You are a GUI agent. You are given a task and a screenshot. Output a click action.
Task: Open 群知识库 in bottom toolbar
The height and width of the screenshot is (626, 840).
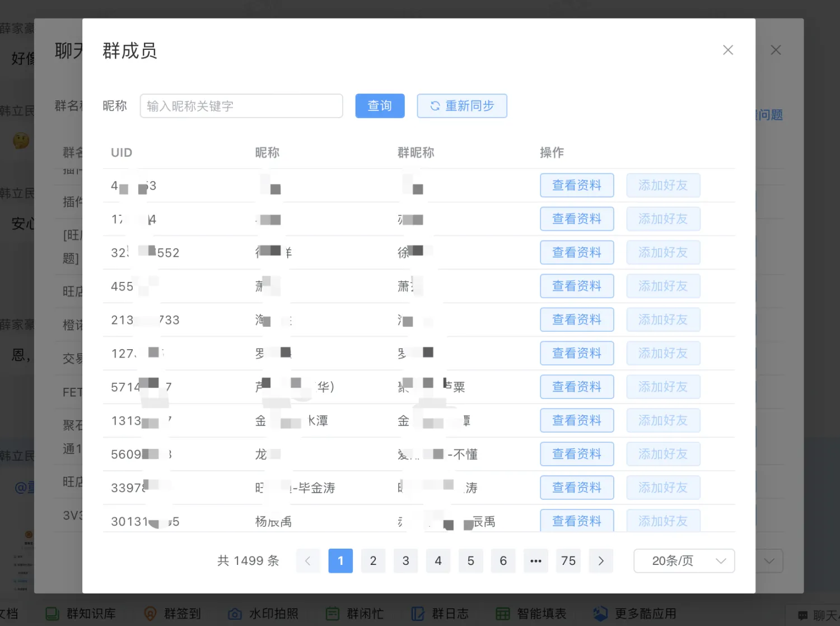coord(81,614)
